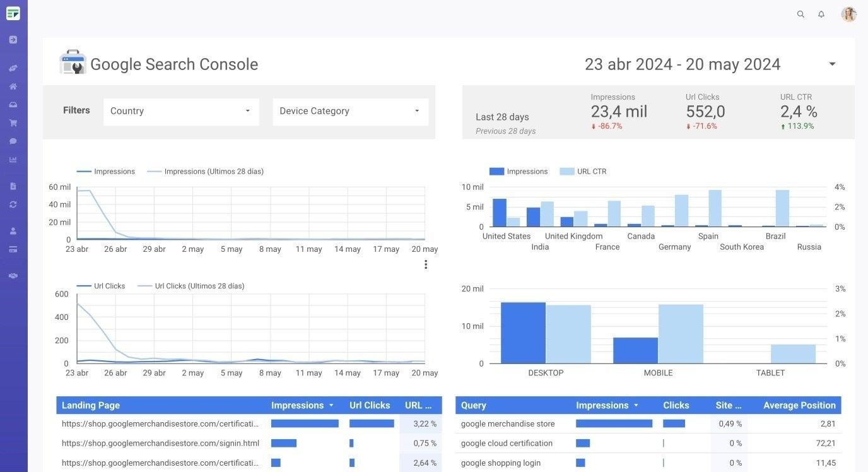
Task: Select the home icon in the sidebar
Action: [13, 85]
